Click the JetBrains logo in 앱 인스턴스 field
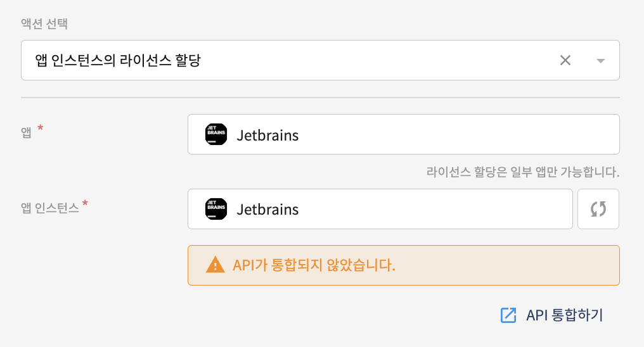 [x=216, y=209]
